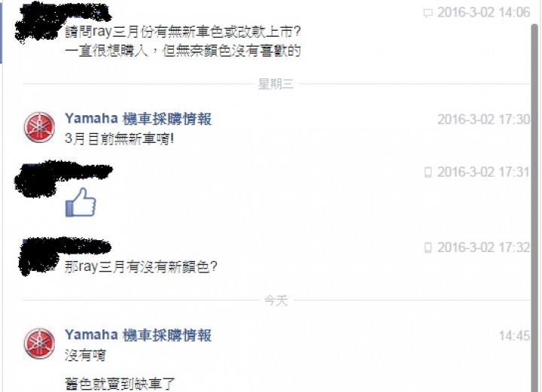Click the 2016-3-02 14:06 timestamp
Image resolution: width=542 pixels, height=392 pixels.
click(x=483, y=13)
